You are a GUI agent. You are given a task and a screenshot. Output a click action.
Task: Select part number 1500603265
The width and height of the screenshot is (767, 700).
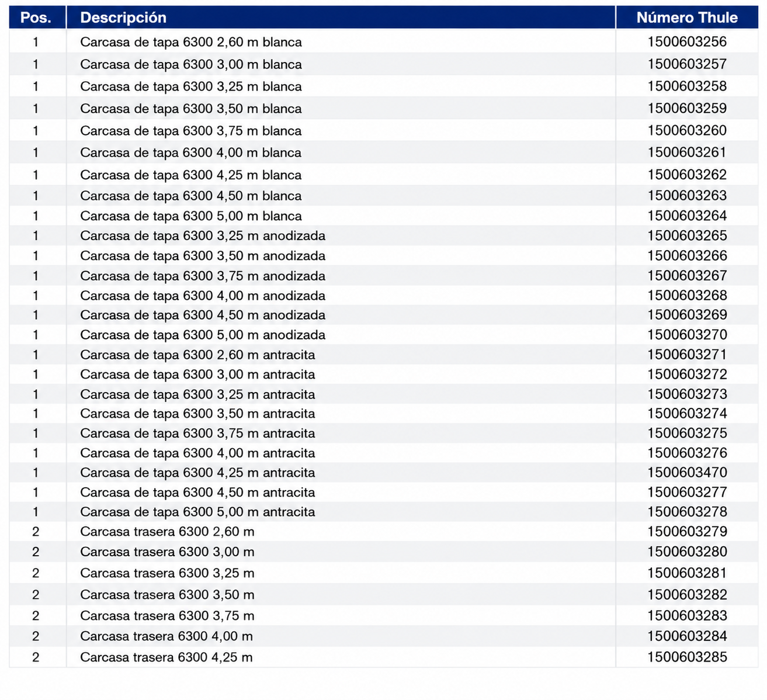coord(687,235)
